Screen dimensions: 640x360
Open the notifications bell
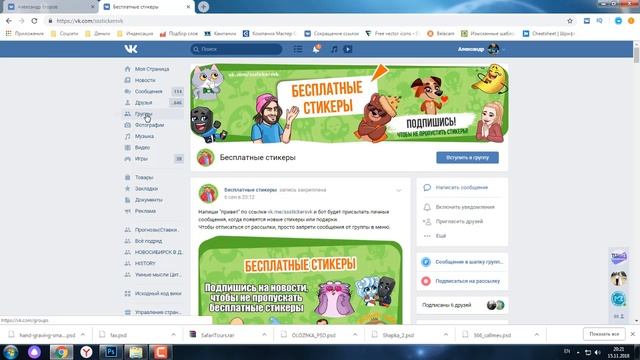tap(316, 49)
